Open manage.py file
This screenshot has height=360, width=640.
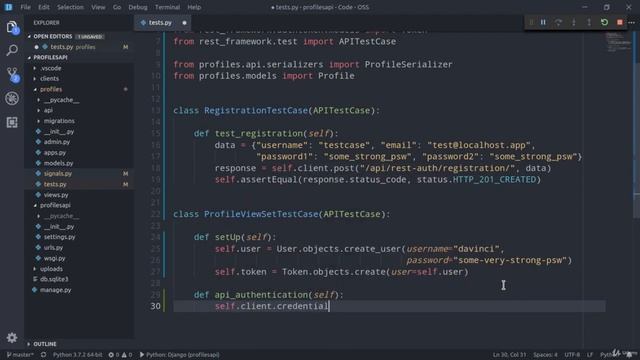pyautogui.click(x=56, y=290)
